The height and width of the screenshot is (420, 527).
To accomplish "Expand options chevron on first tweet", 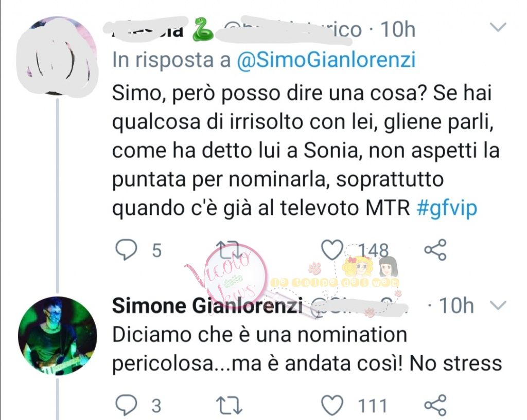I will (498, 27).
